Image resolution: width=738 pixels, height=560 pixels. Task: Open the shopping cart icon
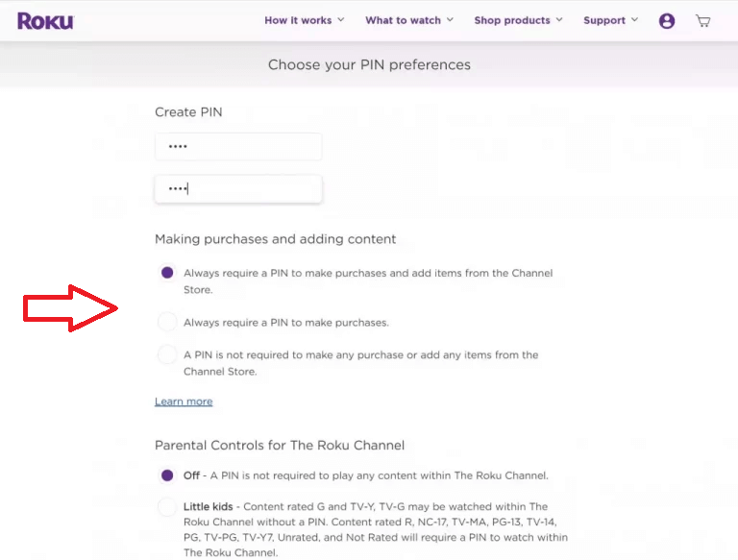(703, 20)
